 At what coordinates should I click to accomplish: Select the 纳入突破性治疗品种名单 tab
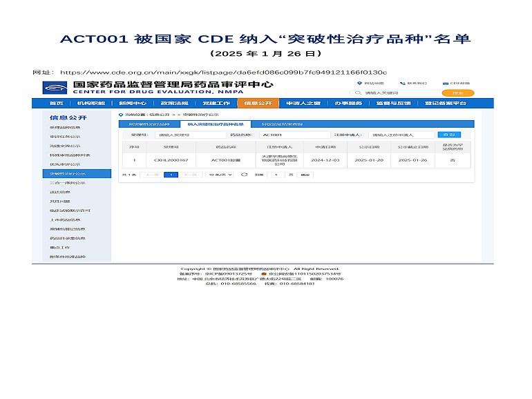216,124
